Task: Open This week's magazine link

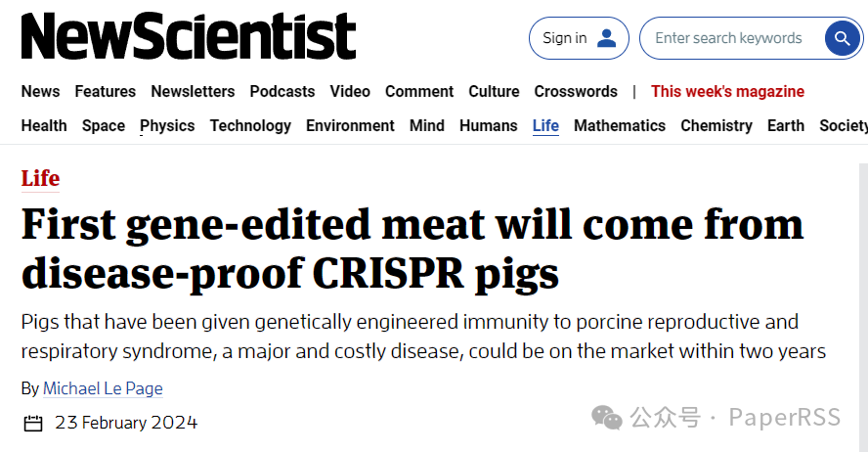Action: coord(727,91)
